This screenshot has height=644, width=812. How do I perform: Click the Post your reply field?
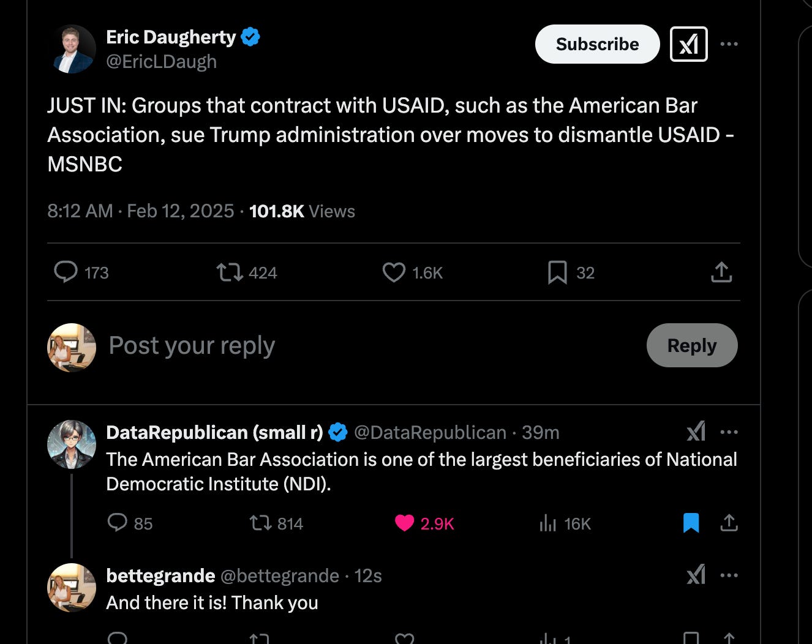tap(191, 345)
